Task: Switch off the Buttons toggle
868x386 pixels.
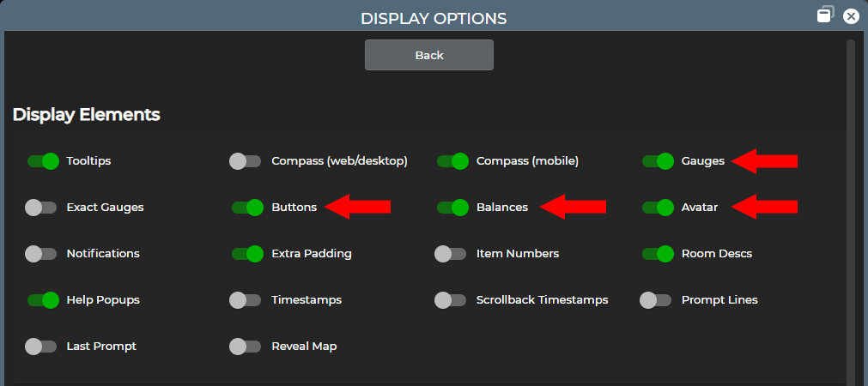Action: (246, 207)
